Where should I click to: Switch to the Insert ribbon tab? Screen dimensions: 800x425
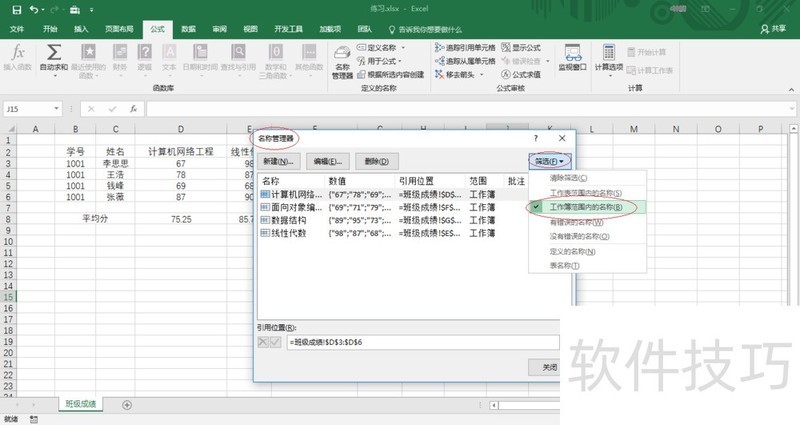(81, 29)
